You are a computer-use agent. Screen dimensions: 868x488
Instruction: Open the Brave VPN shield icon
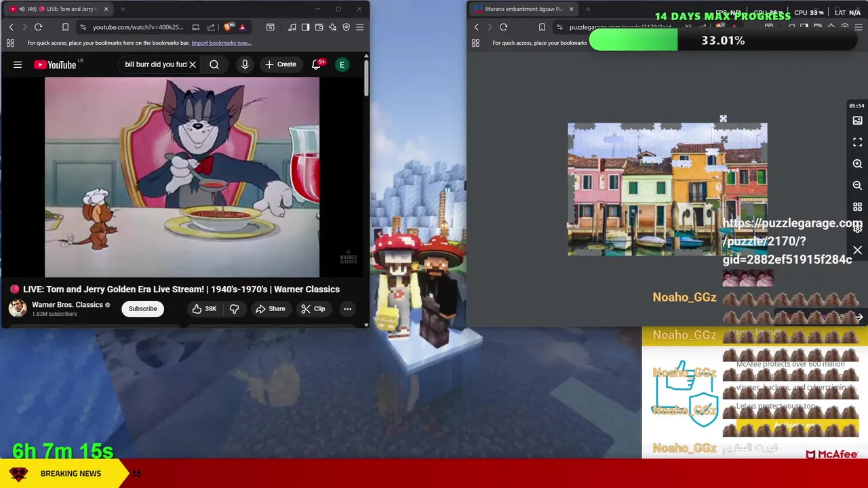(x=346, y=27)
